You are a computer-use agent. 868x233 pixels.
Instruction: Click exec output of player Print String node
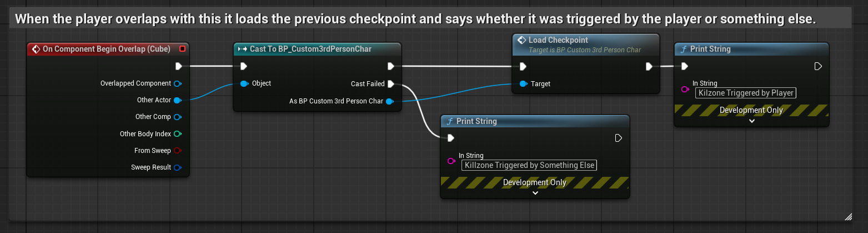point(818,66)
